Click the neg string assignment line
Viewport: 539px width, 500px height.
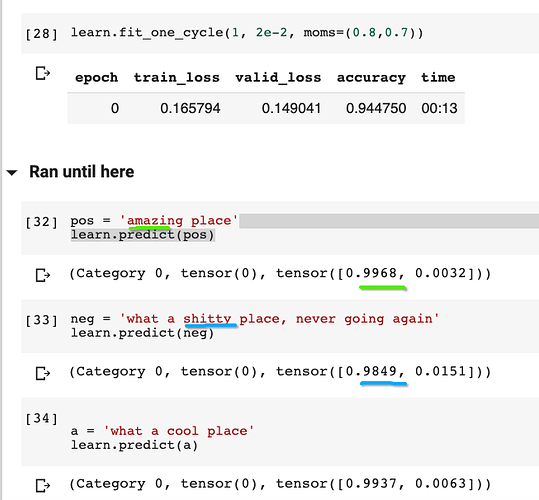pyautogui.click(x=255, y=319)
